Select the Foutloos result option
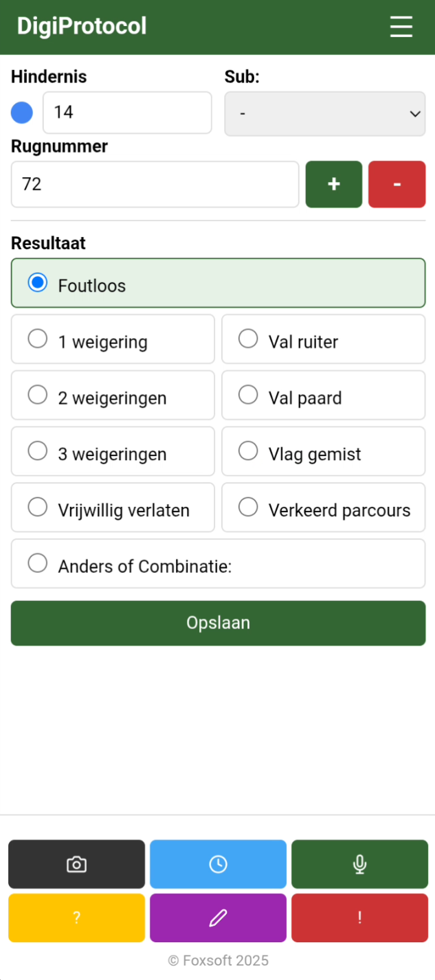This screenshot has width=435, height=980. coord(38,282)
